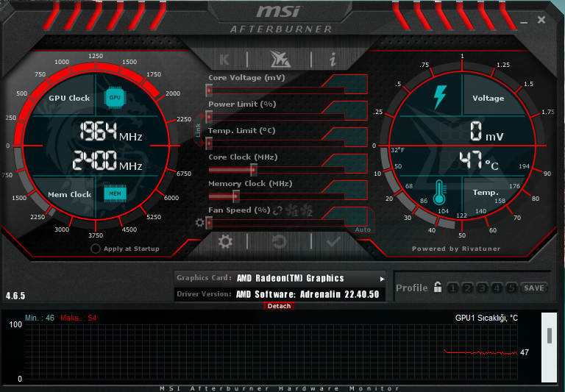Select fan 2 icon
Image resolution: width=565 pixels, height=392 pixels.
coord(306,211)
